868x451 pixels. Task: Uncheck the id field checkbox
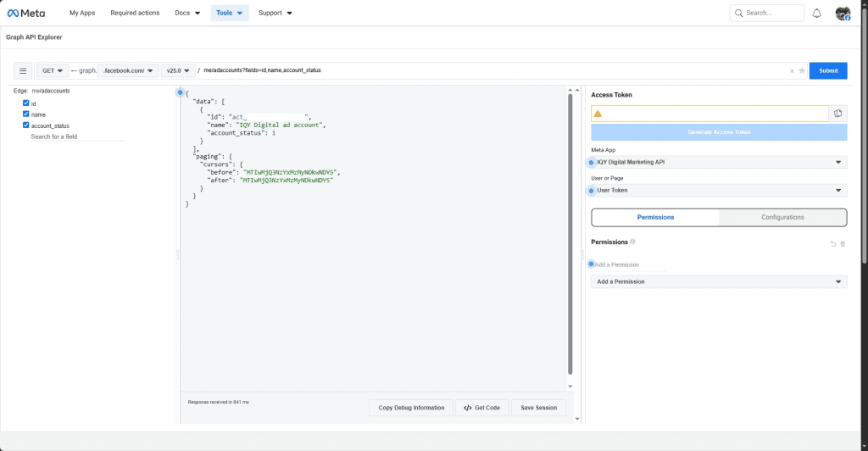[x=26, y=103]
